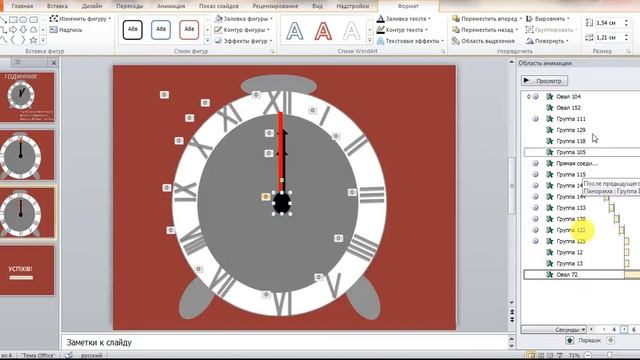The height and width of the screenshot is (360, 640).
Task: Open the Секунды timeline dropdown
Action: pyautogui.click(x=554, y=329)
